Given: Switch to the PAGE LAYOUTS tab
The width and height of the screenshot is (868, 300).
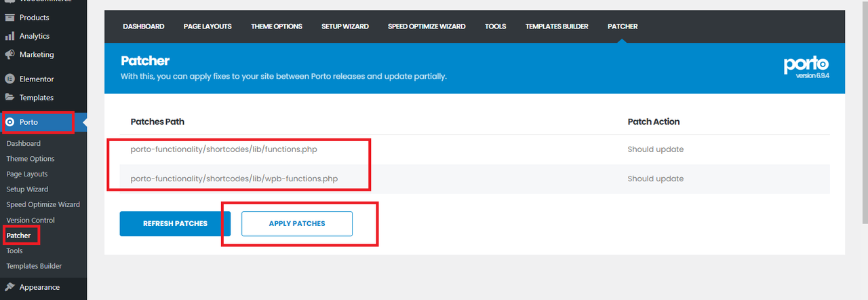Looking at the screenshot, I should point(208,26).
